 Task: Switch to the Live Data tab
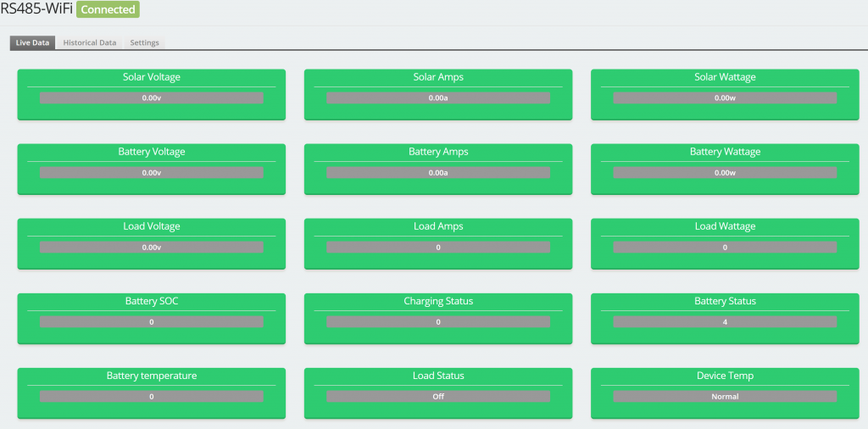32,42
